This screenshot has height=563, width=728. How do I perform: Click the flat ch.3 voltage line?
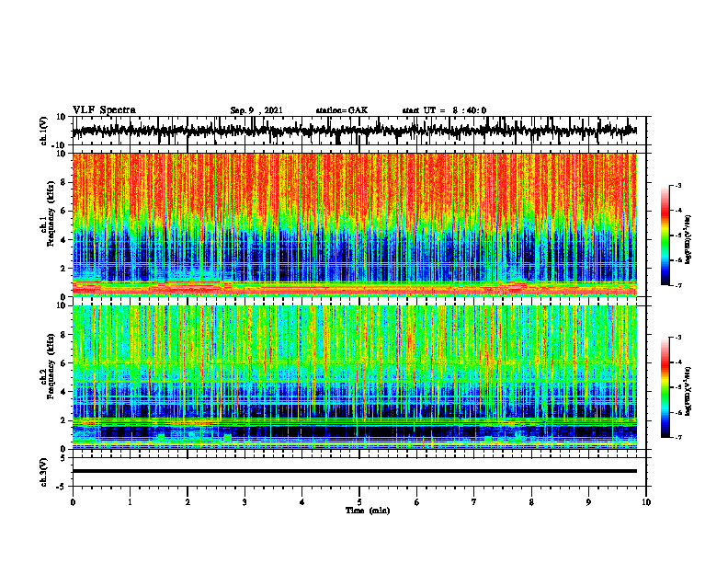(355, 471)
